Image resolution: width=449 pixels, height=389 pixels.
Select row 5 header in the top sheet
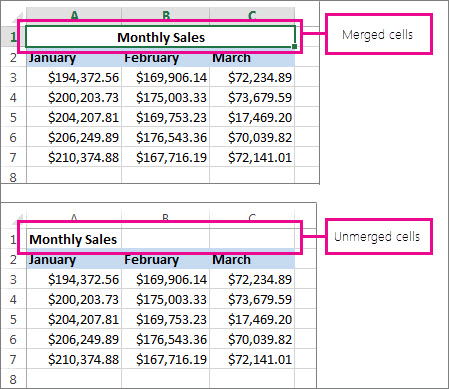[x=13, y=117]
